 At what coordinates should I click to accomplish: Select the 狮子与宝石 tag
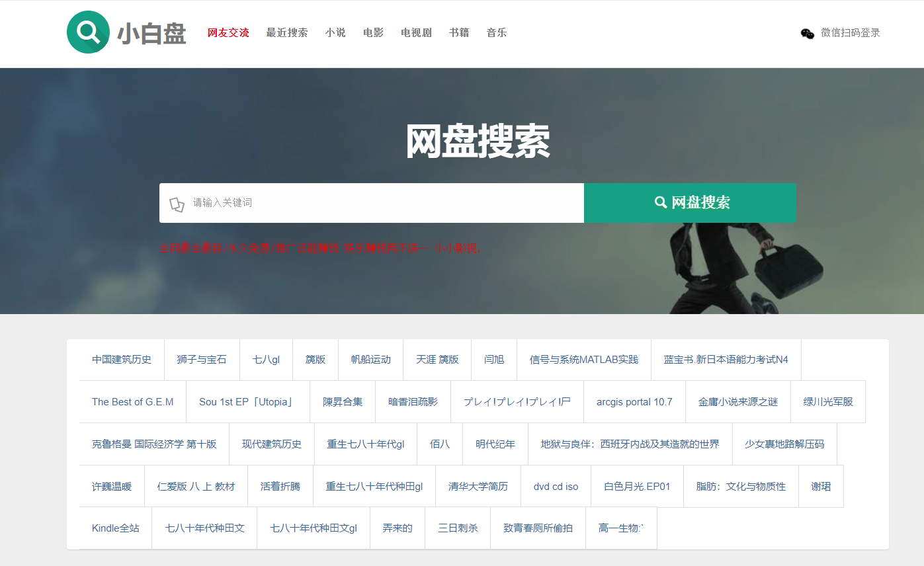click(202, 360)
